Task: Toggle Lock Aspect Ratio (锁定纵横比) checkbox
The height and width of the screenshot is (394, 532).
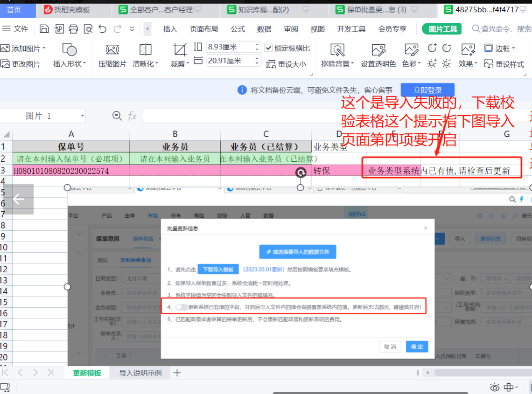Action: click(268, 48)
